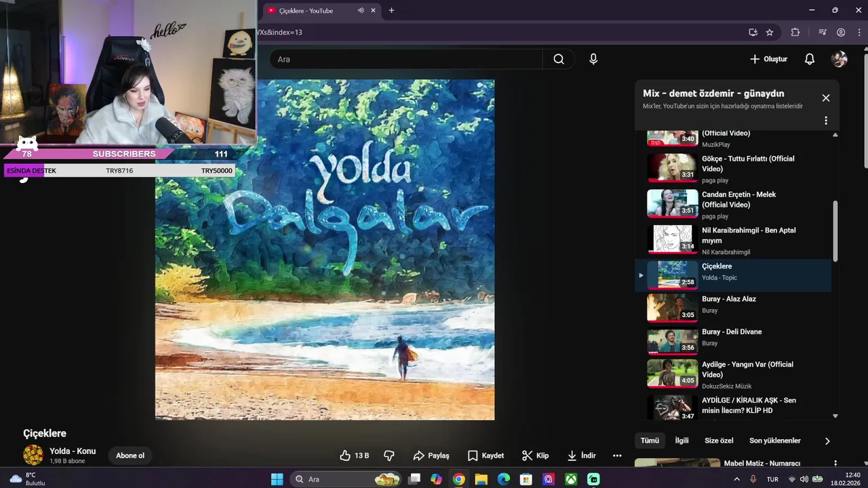
Task: Select the Son yüklenenler filter chip
Action: click(775, 441)
